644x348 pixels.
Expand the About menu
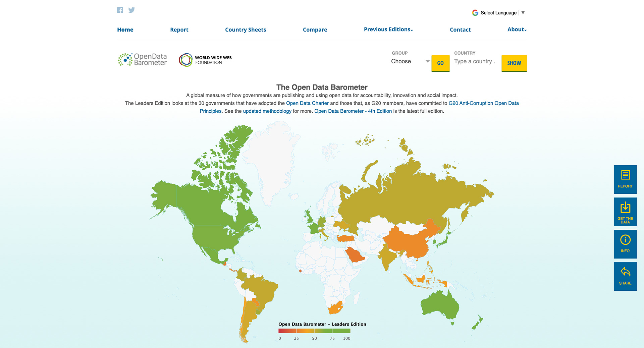(x=517, y=30)
